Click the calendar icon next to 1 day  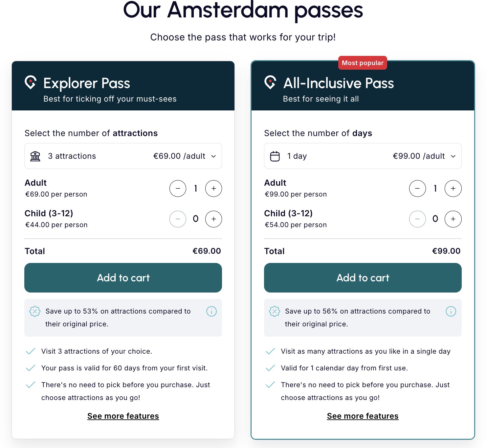pyautogui.click(x=275, y=156)
